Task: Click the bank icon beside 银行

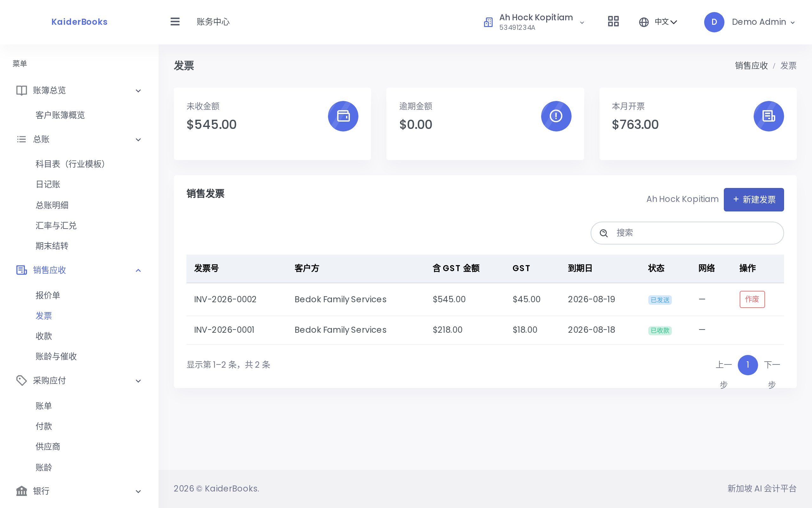Action: point(22,491)
